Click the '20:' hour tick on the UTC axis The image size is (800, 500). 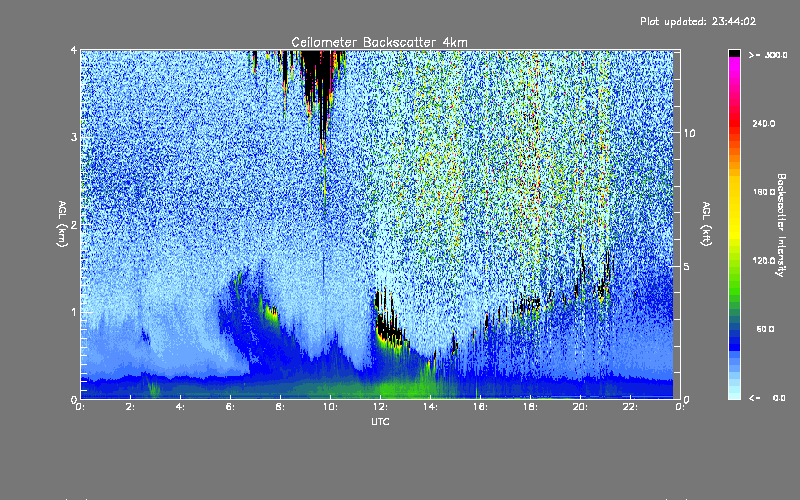click(x=581, y=407)
